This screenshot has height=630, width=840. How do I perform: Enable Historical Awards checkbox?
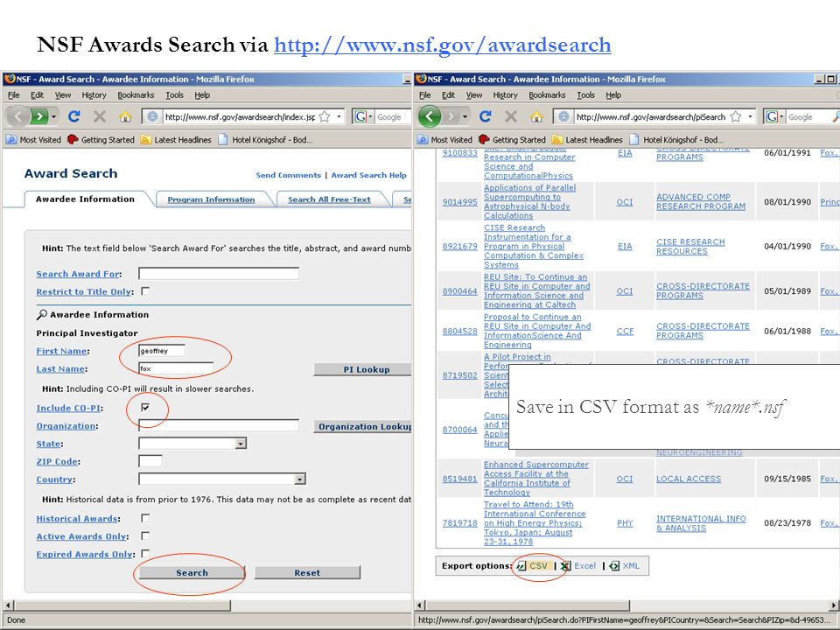coord(144,518)
